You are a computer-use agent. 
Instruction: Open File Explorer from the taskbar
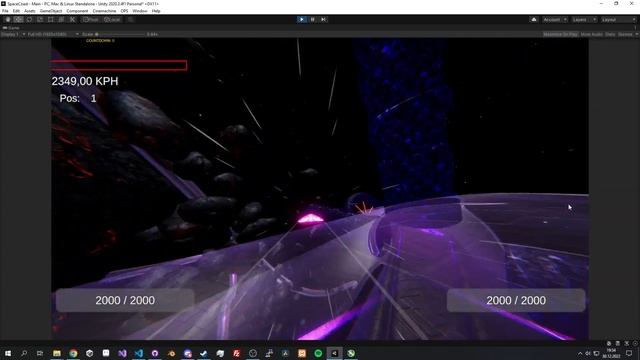(57, 353)
